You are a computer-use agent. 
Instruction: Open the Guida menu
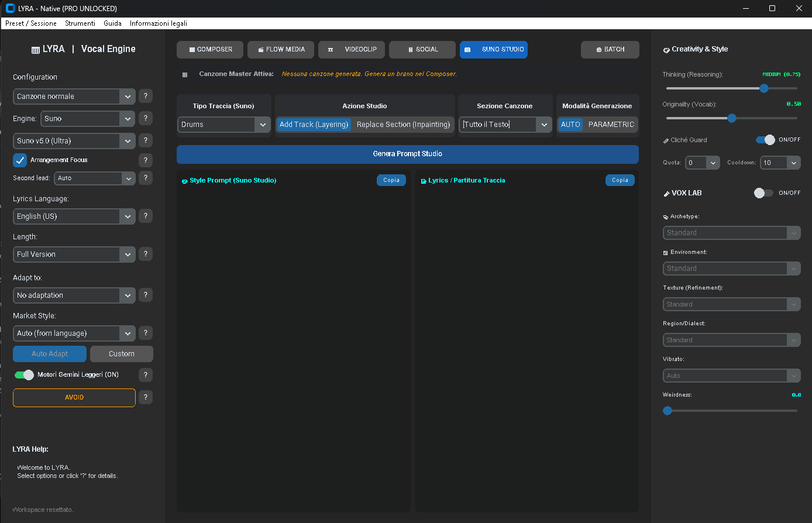click(x=112, y=23)
